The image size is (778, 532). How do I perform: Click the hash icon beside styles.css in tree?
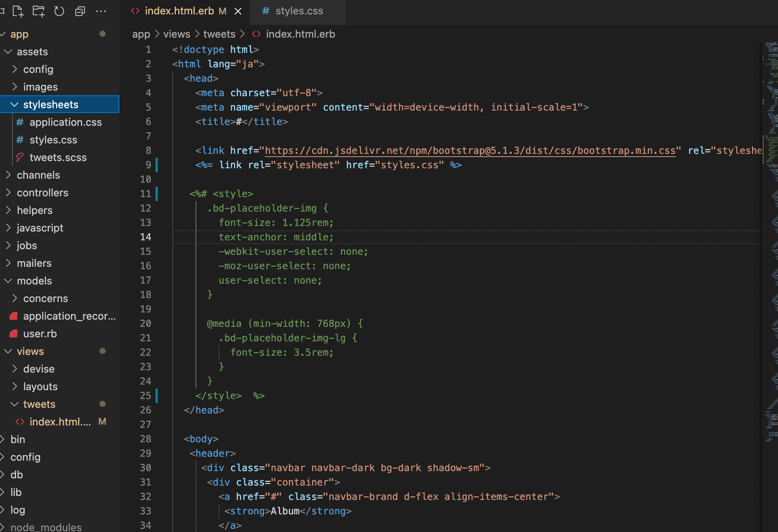20,140
